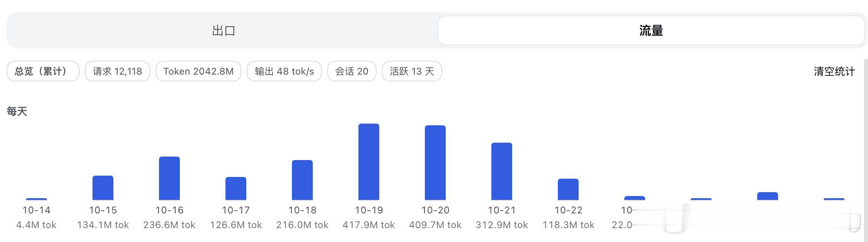Click the 会话 20 pill
868x242 pixels.
click(x=351, y=71)
